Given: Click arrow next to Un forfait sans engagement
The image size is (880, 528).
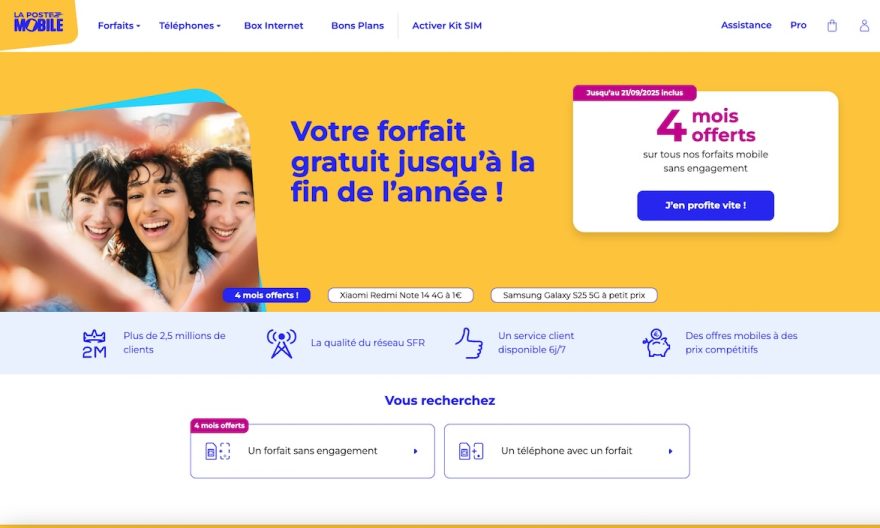Looking at the screenshot, I should pos(415,451).
